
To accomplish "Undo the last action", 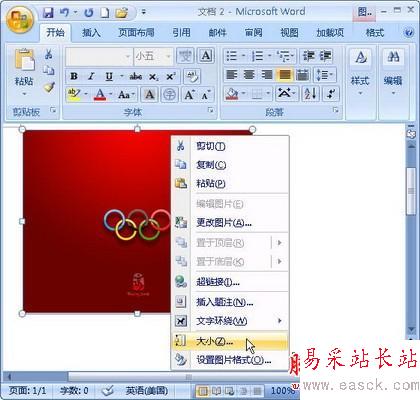I will 65,13.
